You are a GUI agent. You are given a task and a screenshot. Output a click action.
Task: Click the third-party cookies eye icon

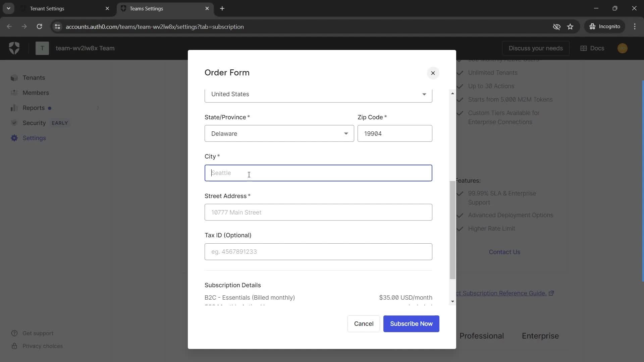click(556, 26)
